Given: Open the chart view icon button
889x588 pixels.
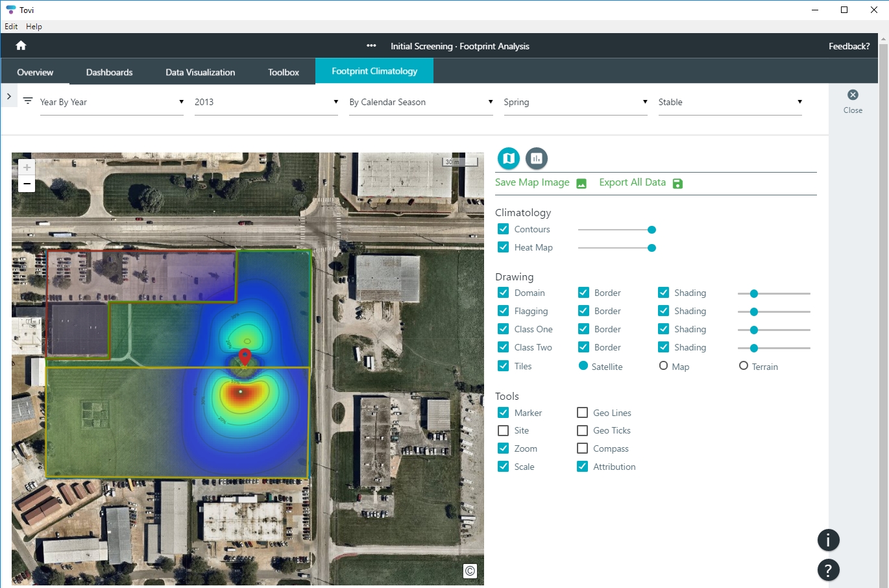Looking at the screenshot, I should pyautogui.click(x=536, y=158).
